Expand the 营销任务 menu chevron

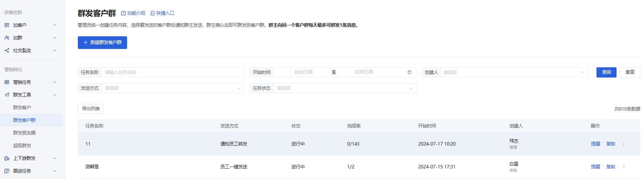point(55,82)
